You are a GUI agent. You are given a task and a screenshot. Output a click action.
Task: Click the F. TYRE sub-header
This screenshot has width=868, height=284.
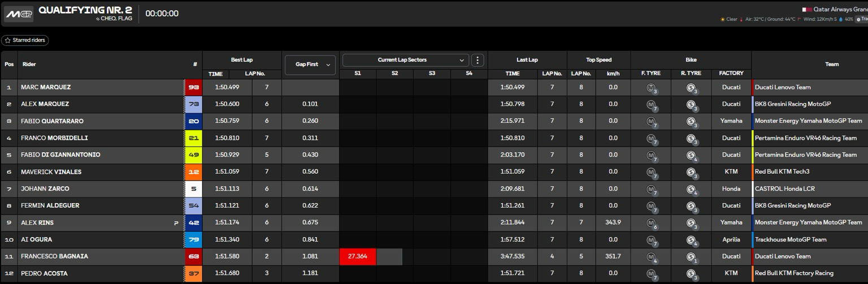651,74
